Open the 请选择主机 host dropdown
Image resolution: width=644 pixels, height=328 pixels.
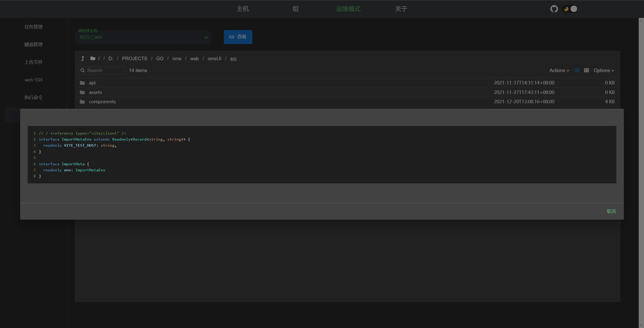(x=143, y=37)
